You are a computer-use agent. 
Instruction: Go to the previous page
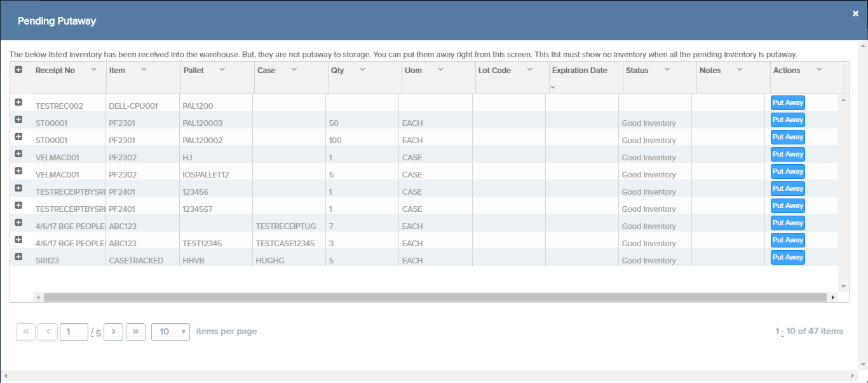click(48, 331)
